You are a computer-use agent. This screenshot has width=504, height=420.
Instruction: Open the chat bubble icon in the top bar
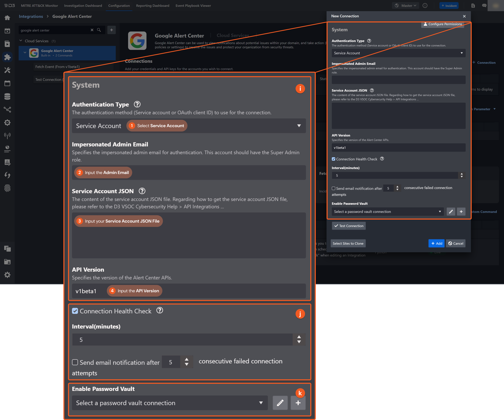[x=485, y=5]
